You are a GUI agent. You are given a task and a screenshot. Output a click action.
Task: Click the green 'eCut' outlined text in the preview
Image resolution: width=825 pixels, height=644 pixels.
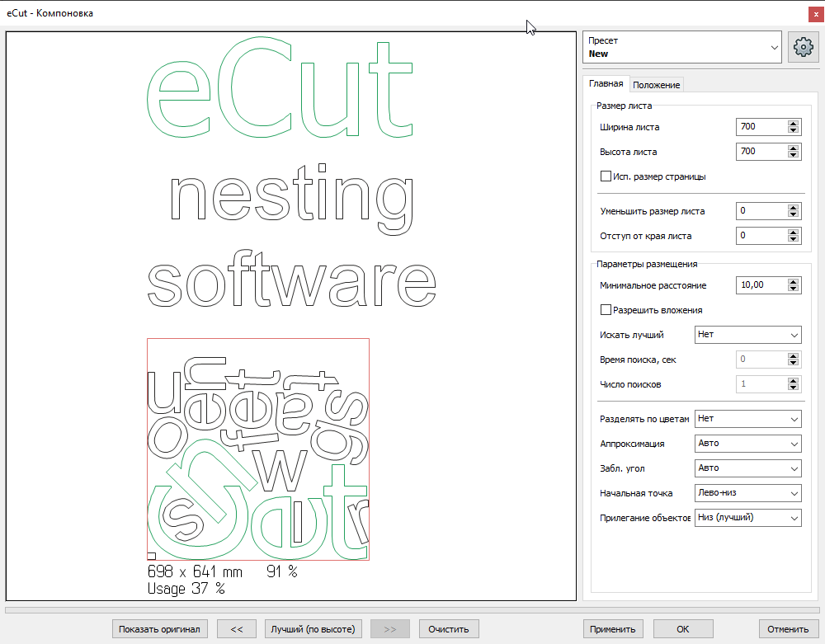pyautogui.click(x=280, y=87)
